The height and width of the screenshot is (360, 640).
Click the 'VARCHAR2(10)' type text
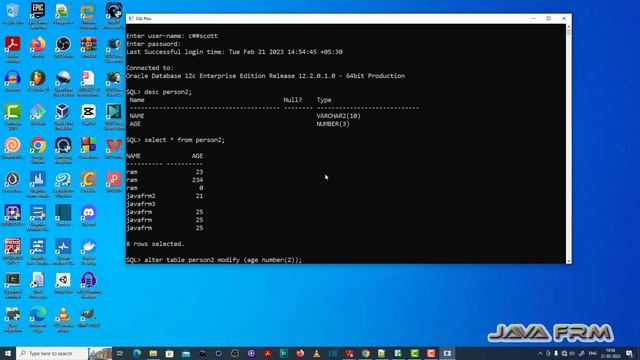[x=338, y=116]
